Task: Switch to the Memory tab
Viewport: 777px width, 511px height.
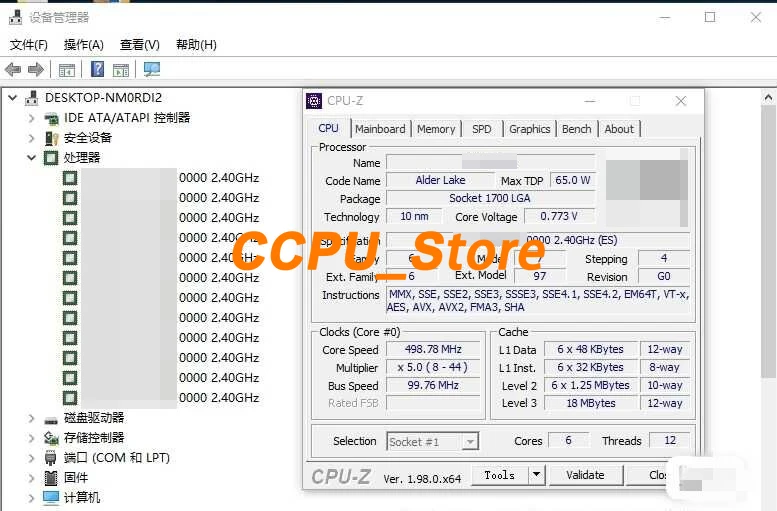Action: coord(436,129)
